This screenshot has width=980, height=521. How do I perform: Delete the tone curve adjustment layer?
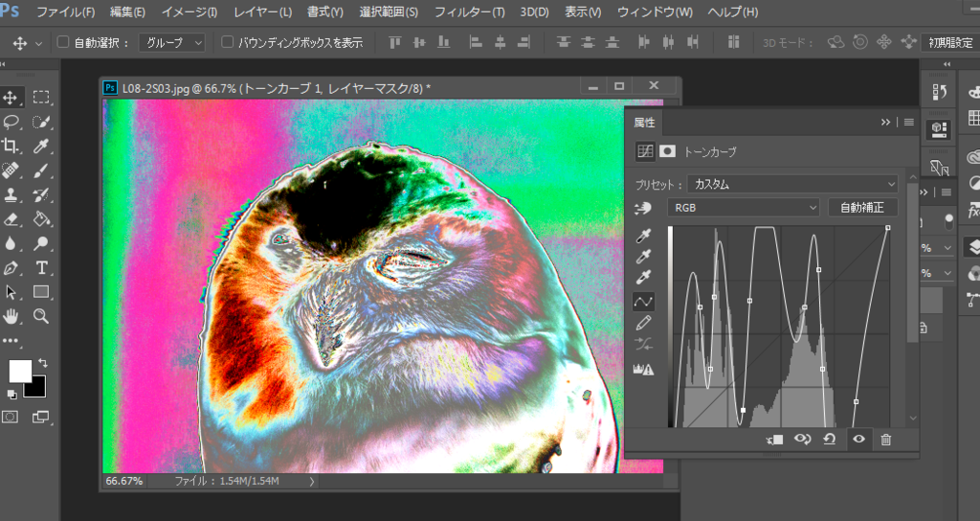point(885,440)
